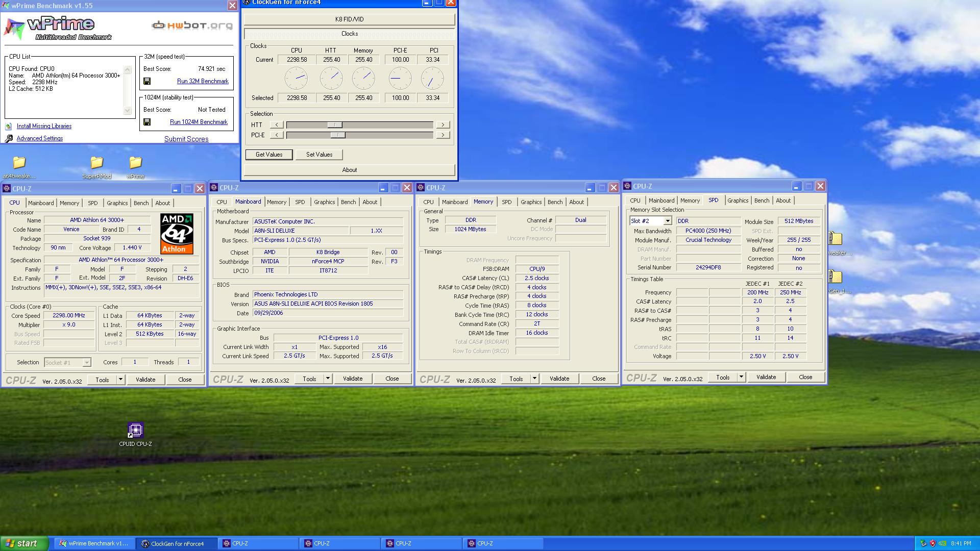Image resolution: width=980 pixels, height=551 pixels.
Task: Open the Socket #1 selection dropdown
Action: [x=87, y=363]
